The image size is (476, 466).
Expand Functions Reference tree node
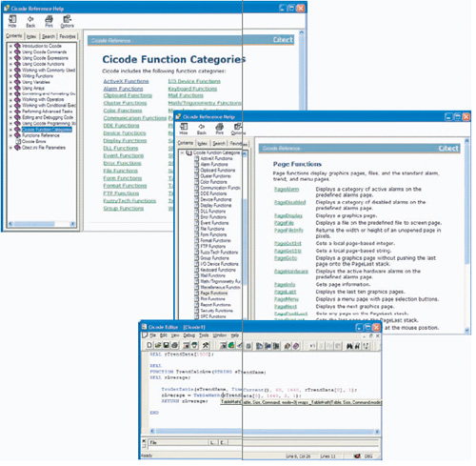pyautogui.click(x=10, y=135)
